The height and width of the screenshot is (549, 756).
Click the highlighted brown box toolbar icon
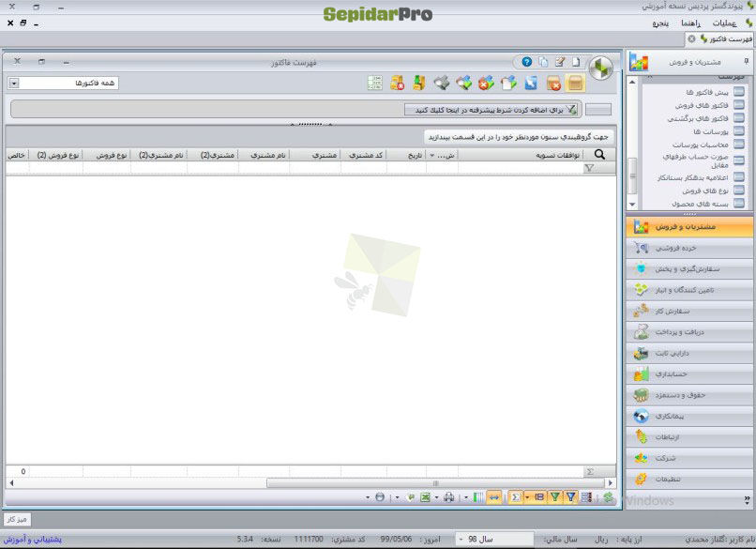point(575,83)
